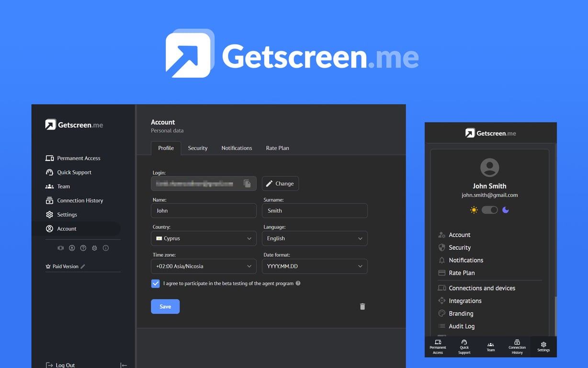Click the Getscreen.me logo in mobile header
Screen dimensions: 588x368
(x=490, y=133)
